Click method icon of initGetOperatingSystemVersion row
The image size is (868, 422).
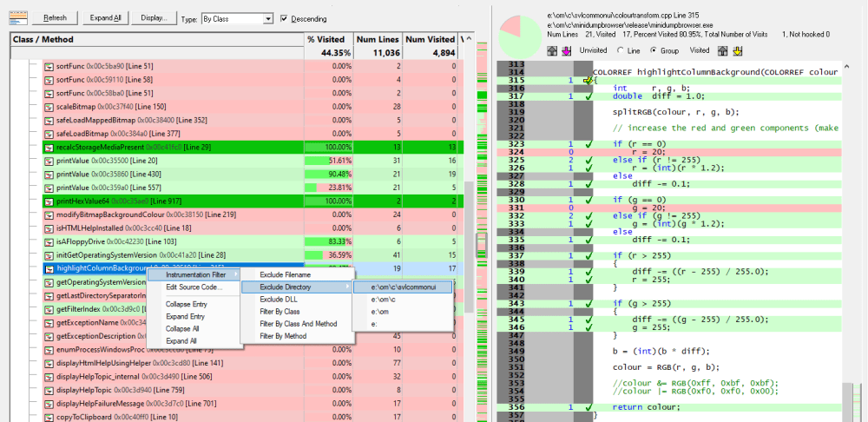pyautogui.click(x=49, y=255)
